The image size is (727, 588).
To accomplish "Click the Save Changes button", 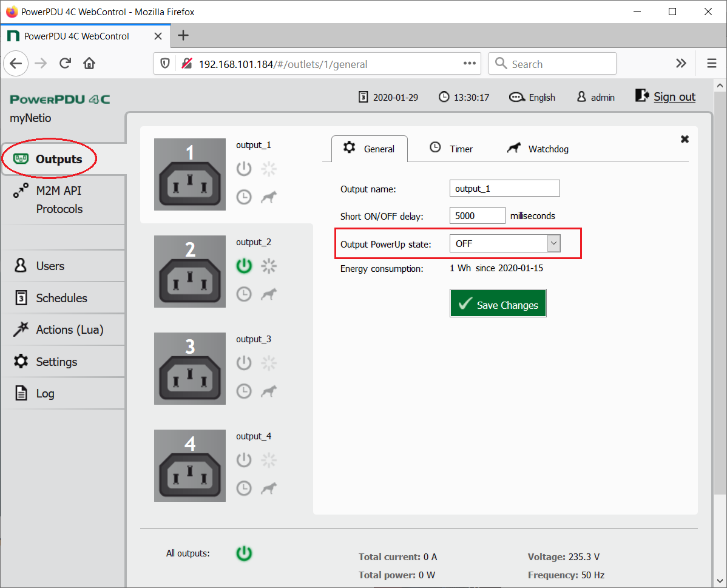I will coord(498,303).
